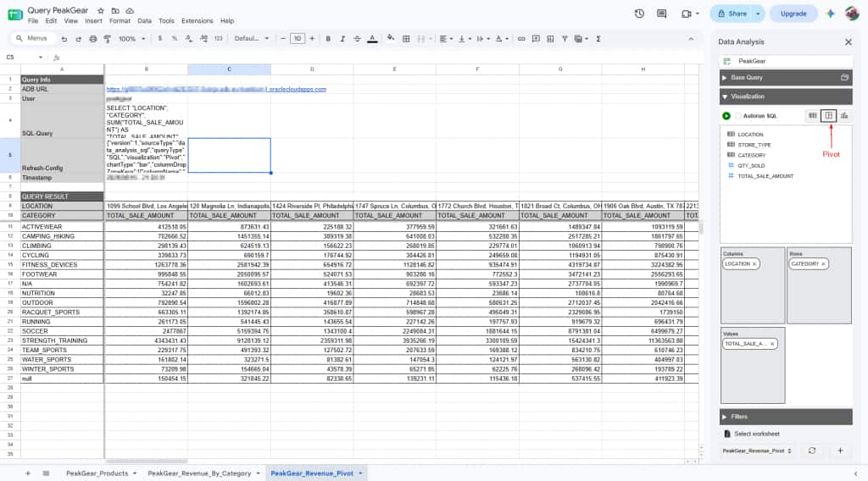The height and width of the screenshot is (481, 868).
Task: Toggle Italic formatting
Action: [x=342, y=39]
